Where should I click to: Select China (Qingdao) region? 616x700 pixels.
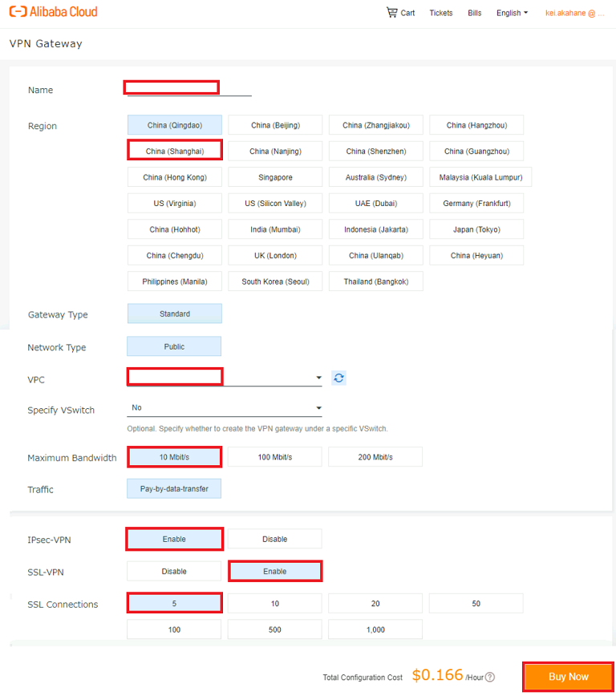click(x=175, y=125)
